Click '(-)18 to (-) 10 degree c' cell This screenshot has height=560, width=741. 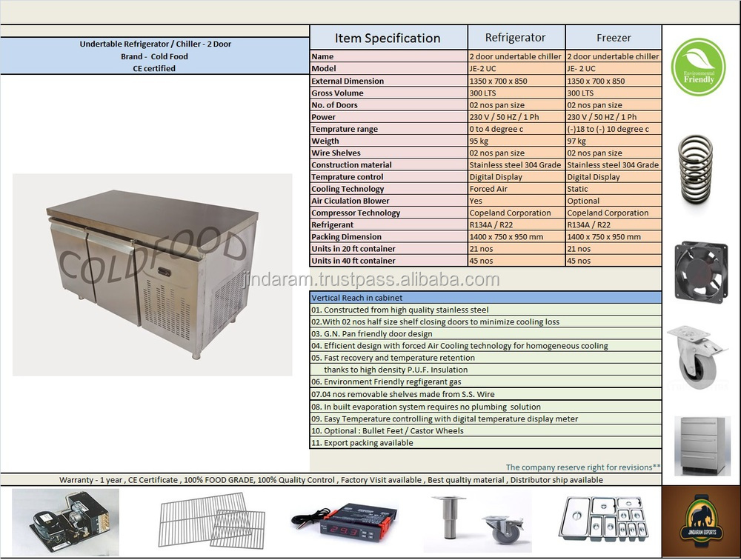[614, 129]
